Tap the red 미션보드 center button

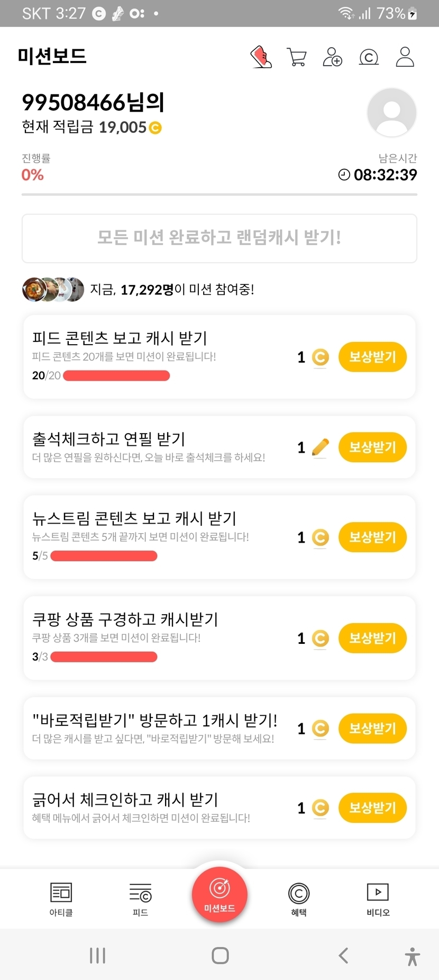coord(219,894)
